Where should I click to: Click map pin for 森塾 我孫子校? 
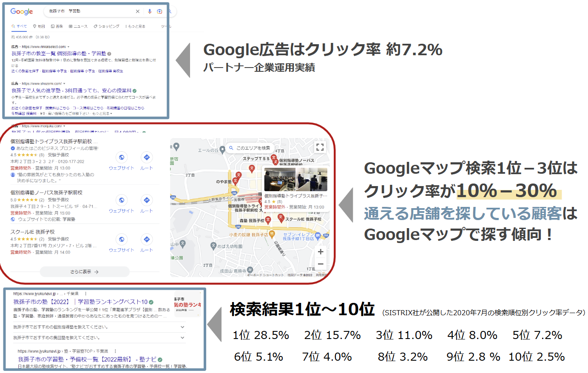(x=268, y=220)
